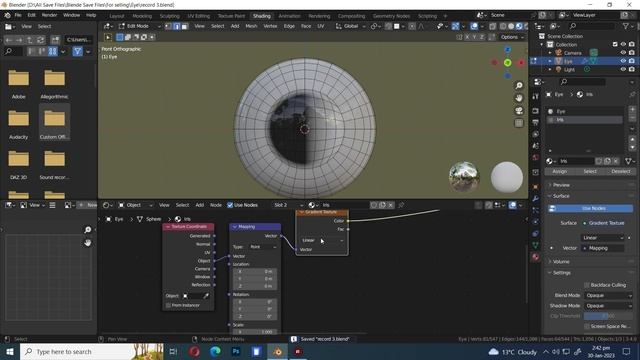640x360 pixels.
Task: Toggle Screen Space Refraction checkbox
Action: 587,326
